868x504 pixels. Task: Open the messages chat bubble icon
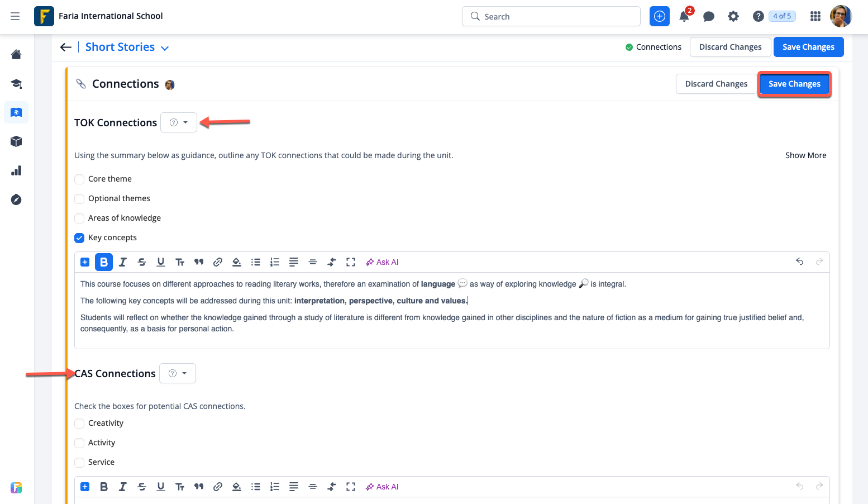[709, 17]
